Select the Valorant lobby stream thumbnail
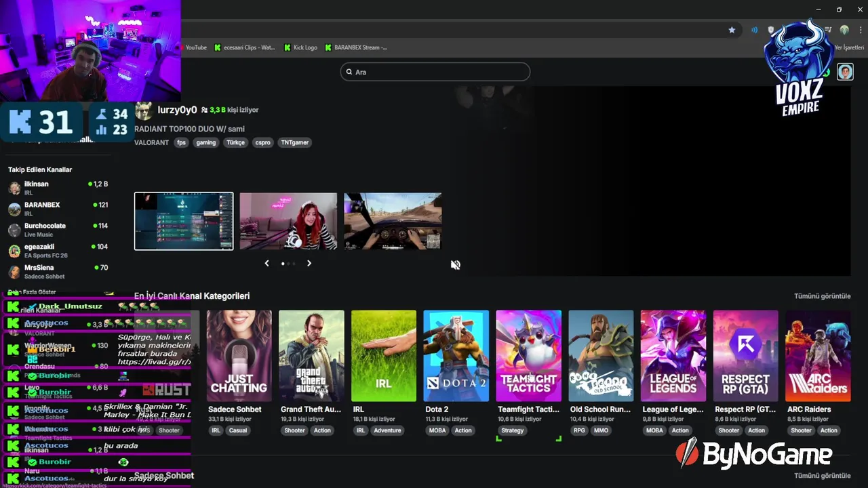The height and width of the screenshot is (488, 868). point(184,221)
